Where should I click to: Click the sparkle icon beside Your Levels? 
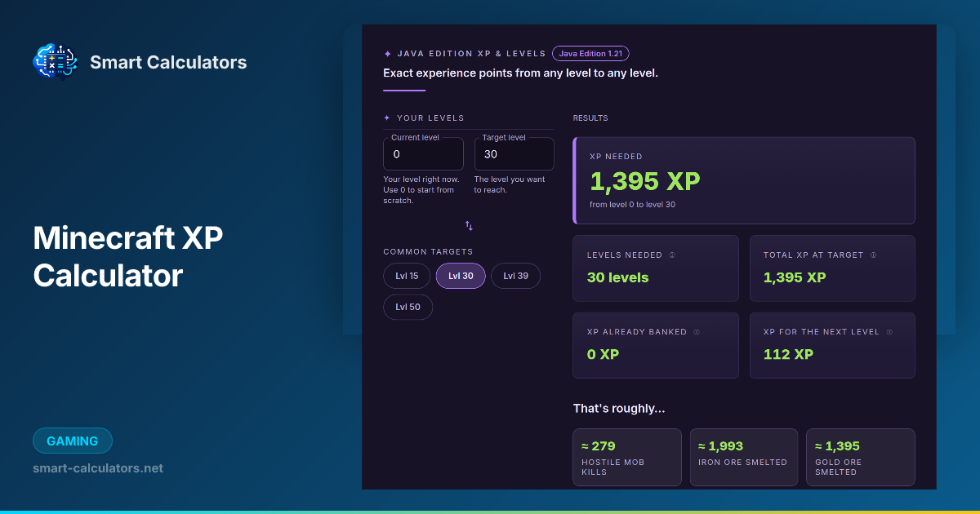coord(387,118)
